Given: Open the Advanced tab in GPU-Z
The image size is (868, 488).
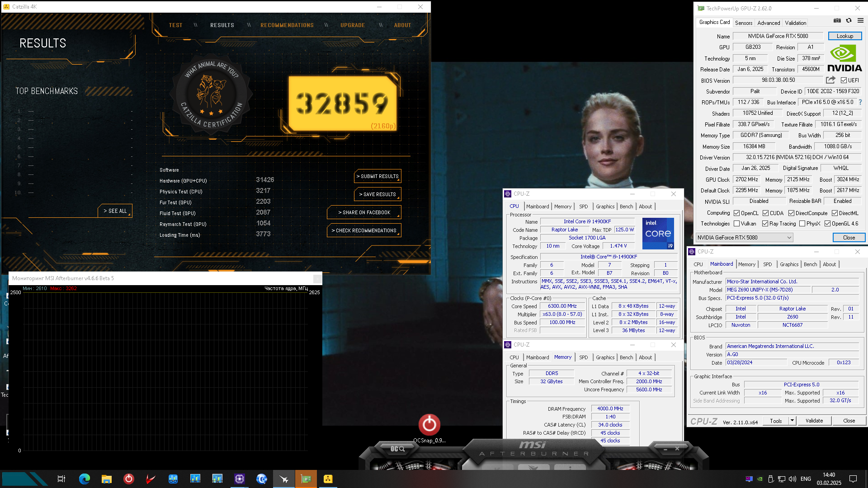Looking at the screenshot, I should (769, 23).
